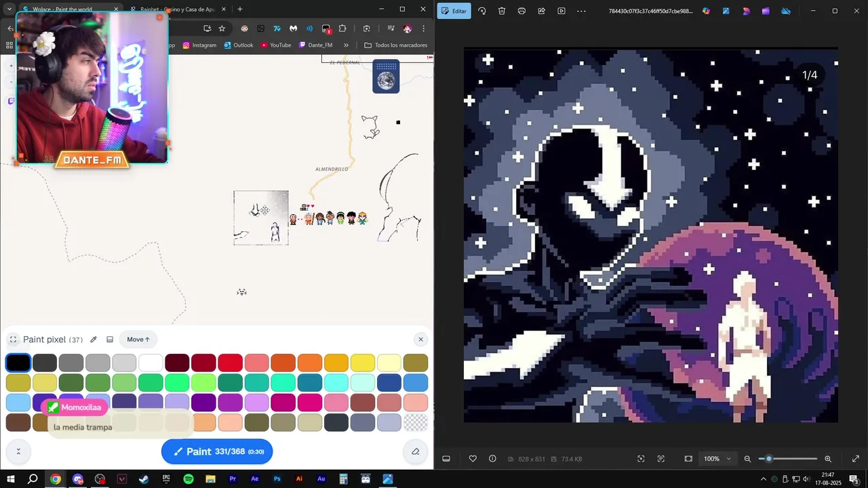Open the YouTube bookmark
Viewport: 868px width, 488px height.
click(x=276, y=45)
